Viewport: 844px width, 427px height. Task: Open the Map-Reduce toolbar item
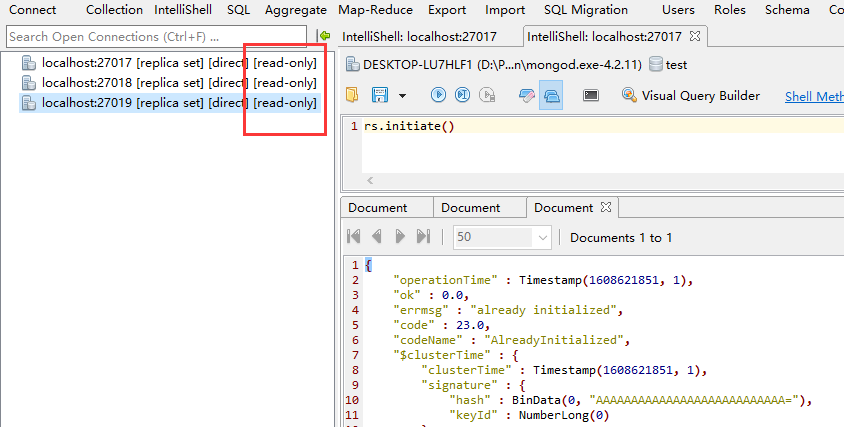[375, 10]
